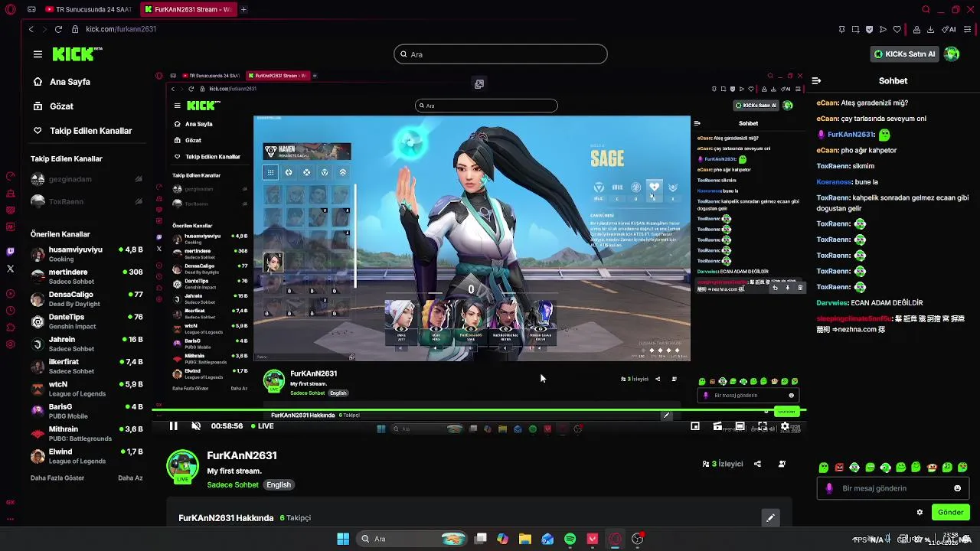Open the browser downloads icon
Screen dimensions: 980x551
930,29
